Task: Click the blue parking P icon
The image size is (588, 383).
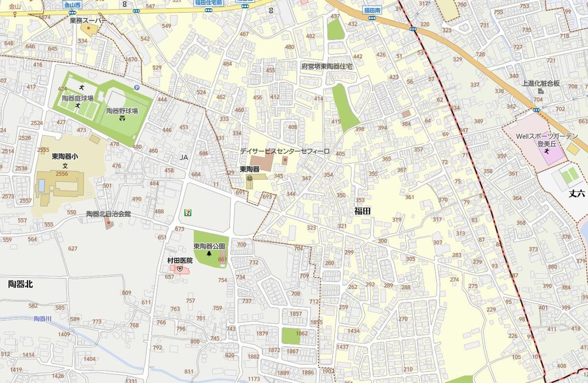Action: coord(136,87)
